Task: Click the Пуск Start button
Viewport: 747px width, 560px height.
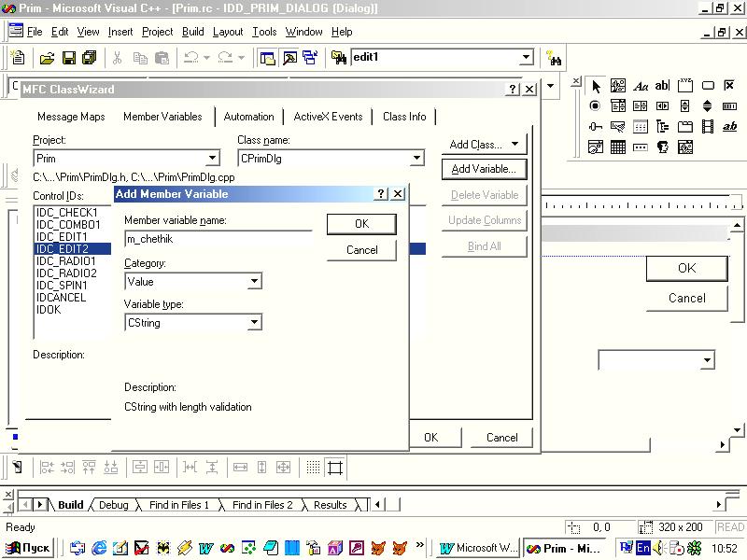Action: click(28, 548)
